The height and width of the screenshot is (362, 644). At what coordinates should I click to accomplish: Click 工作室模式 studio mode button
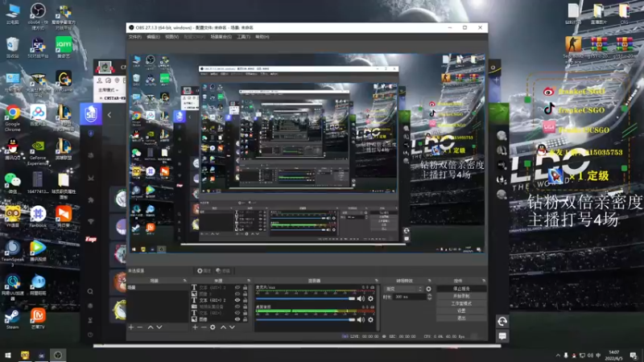click(x=461, y=304)
